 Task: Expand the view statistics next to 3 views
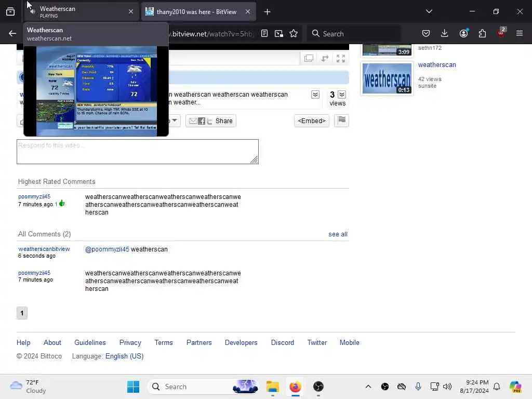pos(342,95)
